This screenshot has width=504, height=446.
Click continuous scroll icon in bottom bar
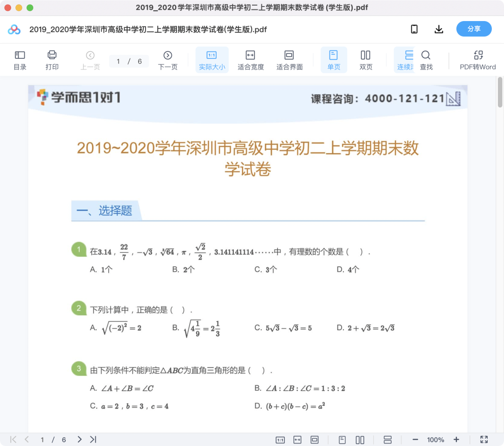(388, 439)
